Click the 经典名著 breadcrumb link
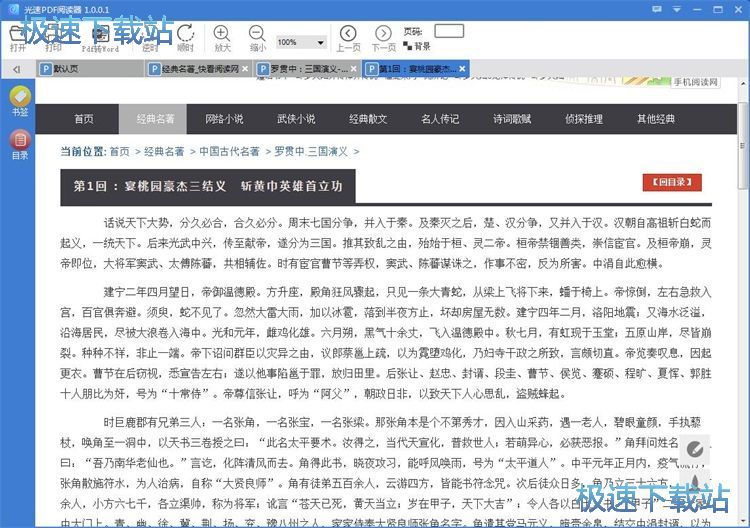This screenshot has width=750, height=528. (164, 152)
